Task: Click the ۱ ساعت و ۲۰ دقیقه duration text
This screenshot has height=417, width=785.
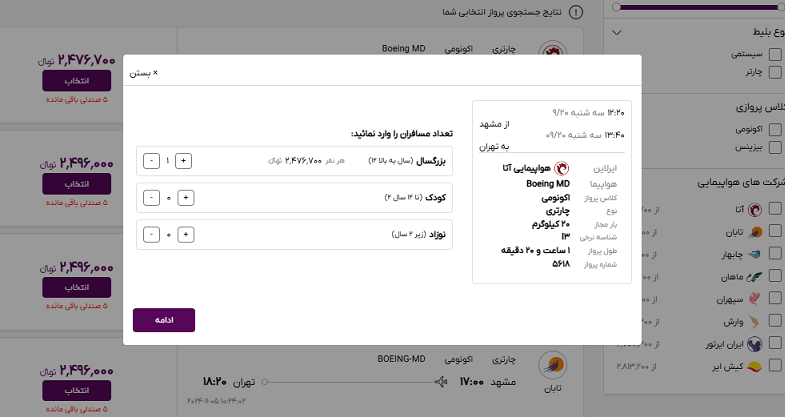Action: point(535,250)
